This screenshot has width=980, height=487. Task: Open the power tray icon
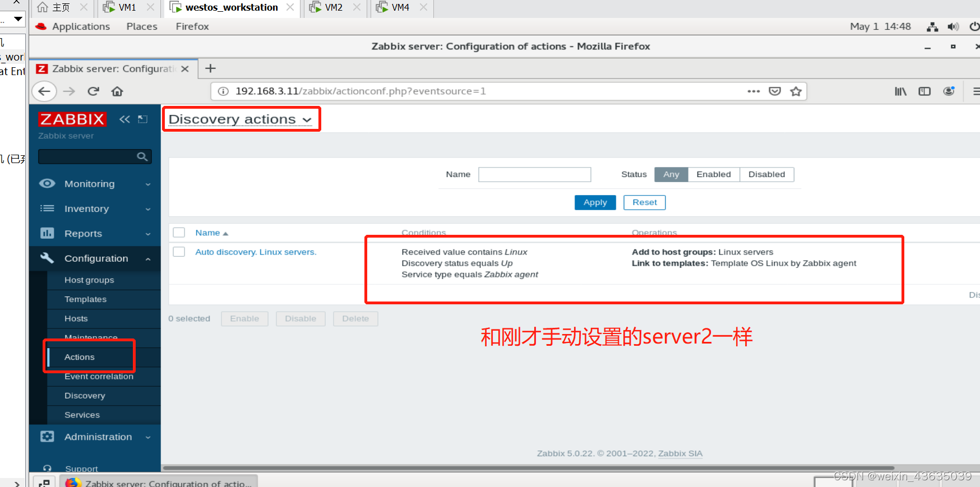click(x=974, y=26)
